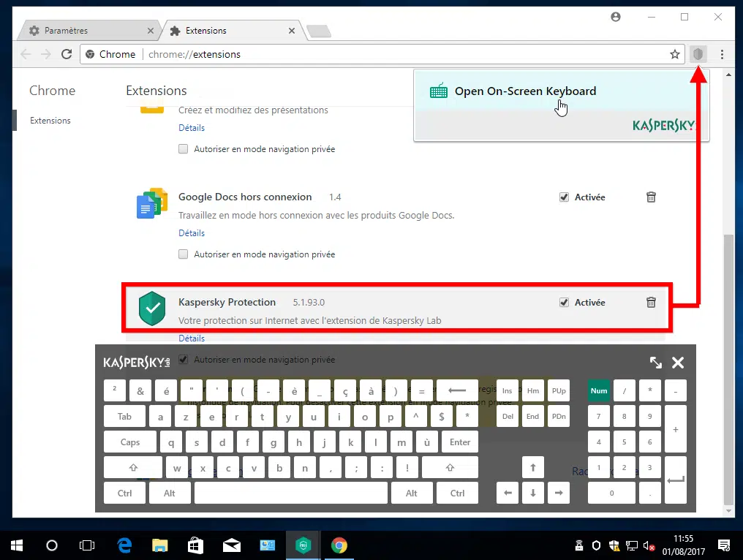The height and width of the screenshot is (560, 743).
Task: Tap the right arrow key on virtual keyboard
Action: click(559, 493)
